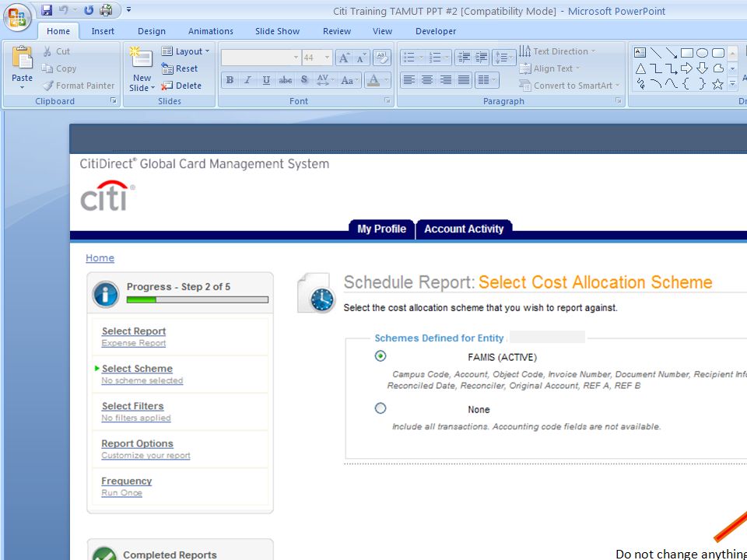Open the Select Report step link
Viewport: 747px width, 560px height.
pyautogui.click(x=134, y=331)
